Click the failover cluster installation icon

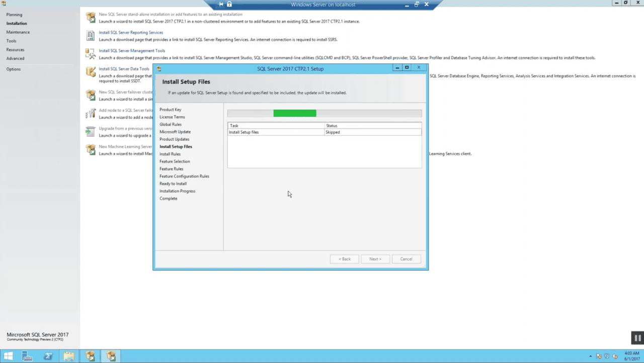point(91,95)
